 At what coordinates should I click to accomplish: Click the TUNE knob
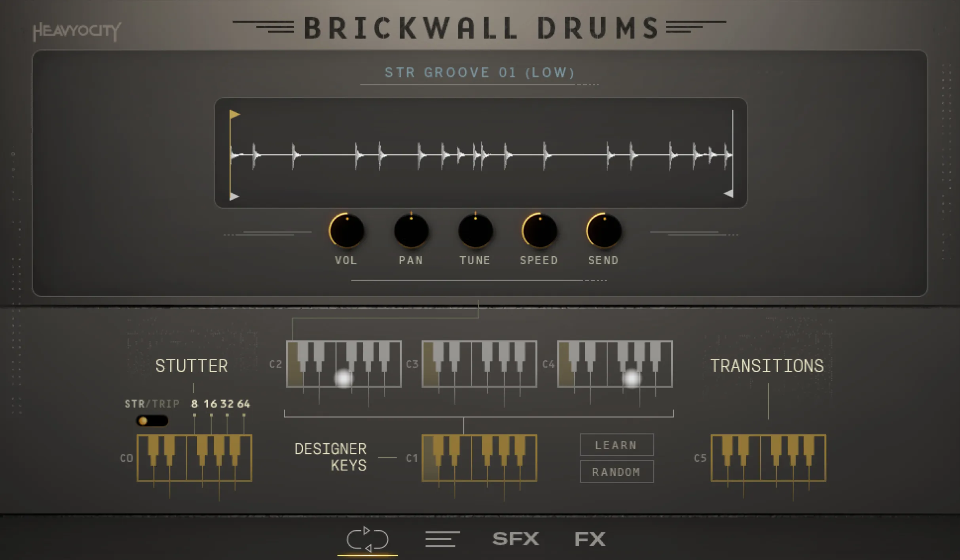pyautogui.click(x=475, y=231)
